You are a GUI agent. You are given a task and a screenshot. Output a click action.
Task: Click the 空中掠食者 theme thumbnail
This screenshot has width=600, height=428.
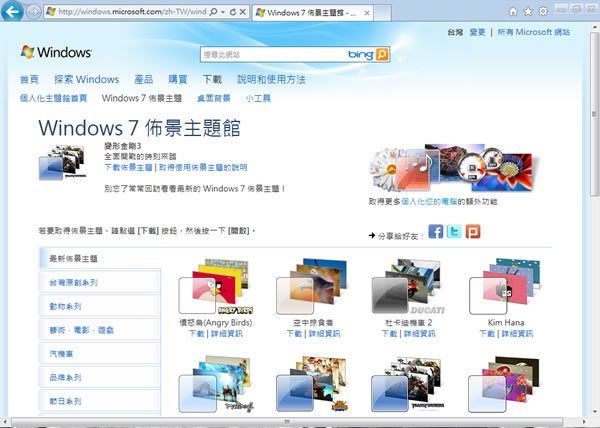(312, 286)
